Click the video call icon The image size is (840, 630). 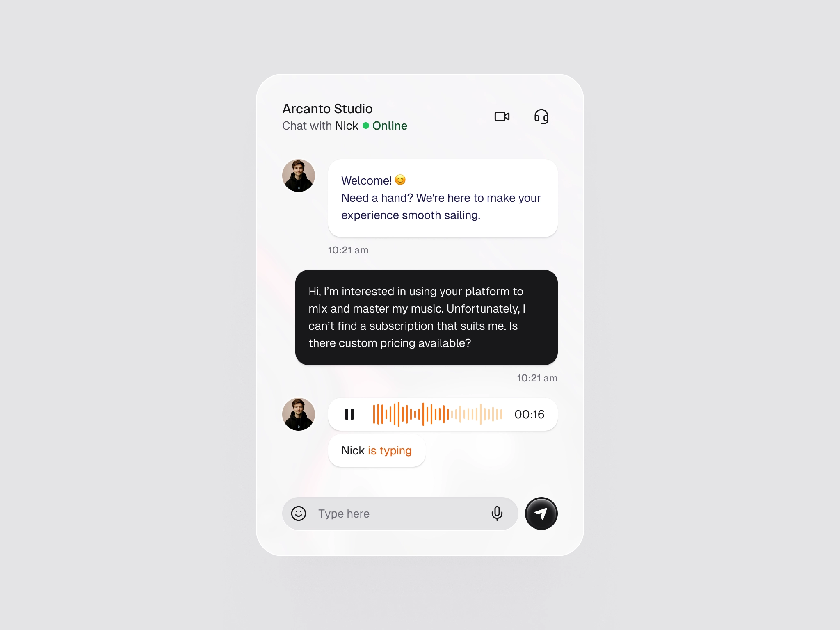coord(502,116)
